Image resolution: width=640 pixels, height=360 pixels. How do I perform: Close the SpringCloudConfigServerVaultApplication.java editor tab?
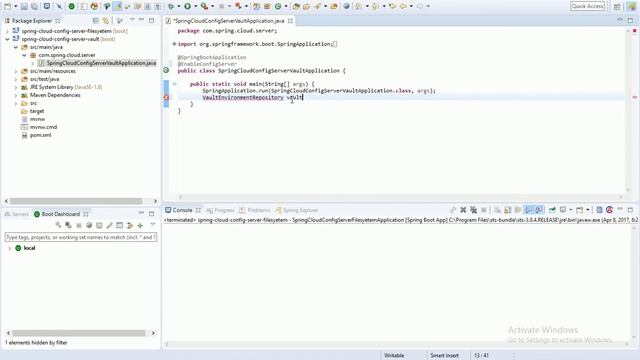290,20
